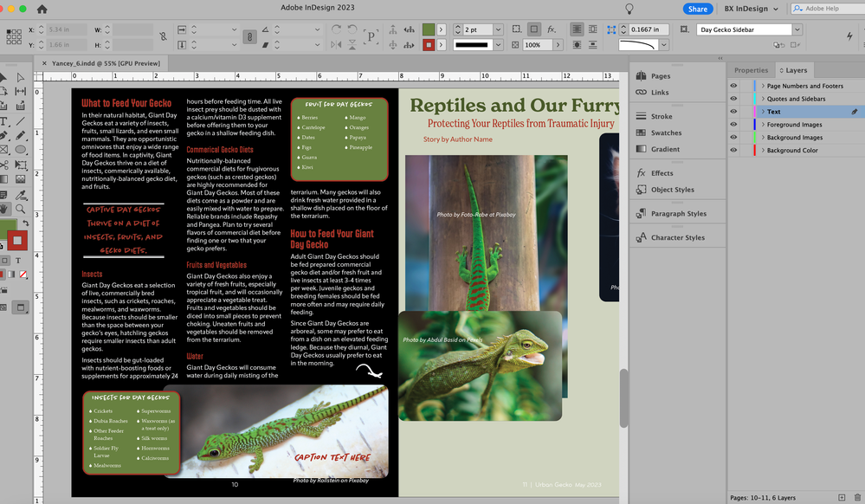Hide the Quotes and Sidebars layer
Image resolution: width=865 pixels, height=504 pixels.
(733, 99)
